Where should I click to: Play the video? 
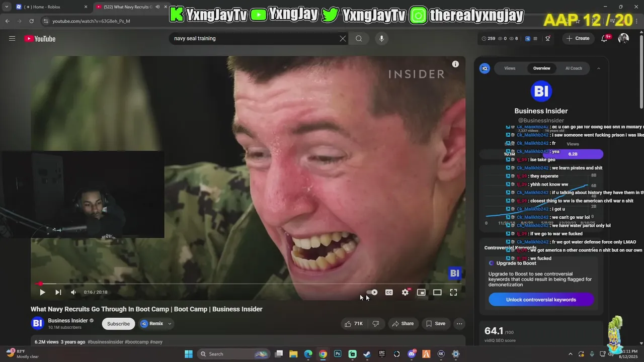[x=42, y=292]
